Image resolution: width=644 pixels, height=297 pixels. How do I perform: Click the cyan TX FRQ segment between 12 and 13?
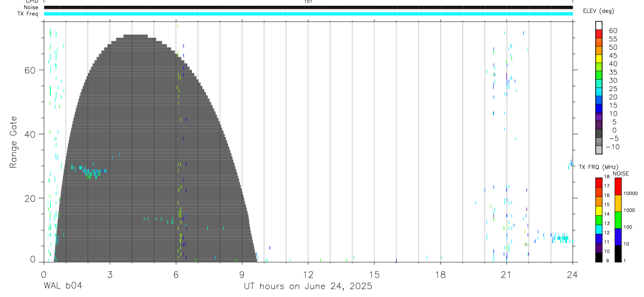click(599, 229)
